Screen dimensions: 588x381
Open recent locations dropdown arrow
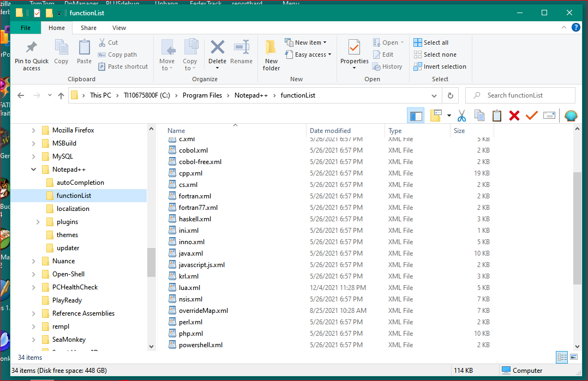[x=50, y=95]
